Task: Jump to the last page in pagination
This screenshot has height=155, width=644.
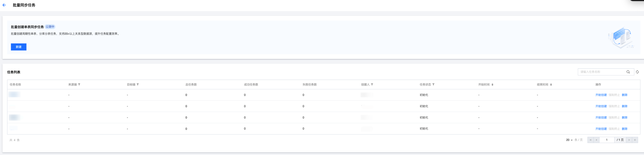Action: 635,140
